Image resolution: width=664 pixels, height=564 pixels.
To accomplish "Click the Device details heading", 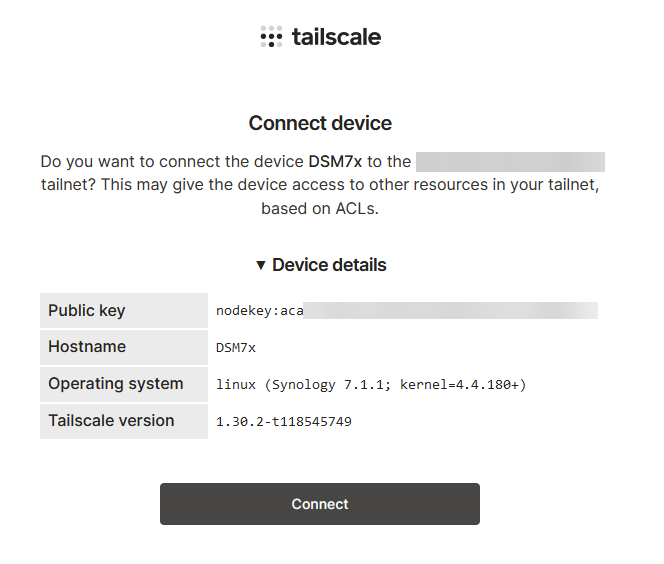I will tap(329, 265).
